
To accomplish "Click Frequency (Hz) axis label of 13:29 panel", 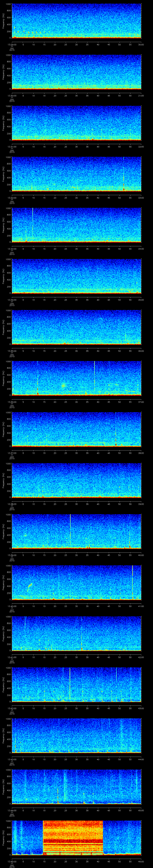I will pyautogui.click(x=3, y=21).
